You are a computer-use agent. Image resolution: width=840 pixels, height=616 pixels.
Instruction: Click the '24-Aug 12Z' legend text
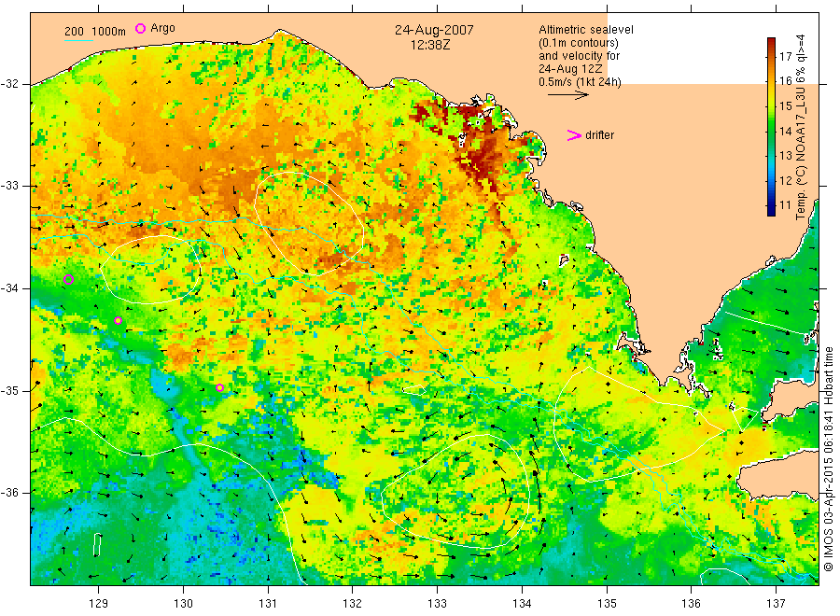click(570, 69)
